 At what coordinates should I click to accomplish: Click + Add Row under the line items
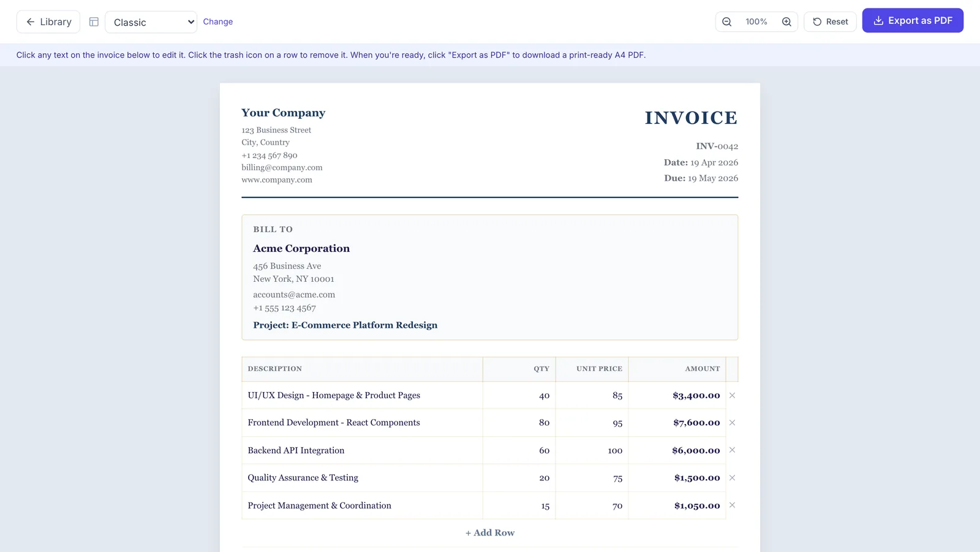click(489, 532)
